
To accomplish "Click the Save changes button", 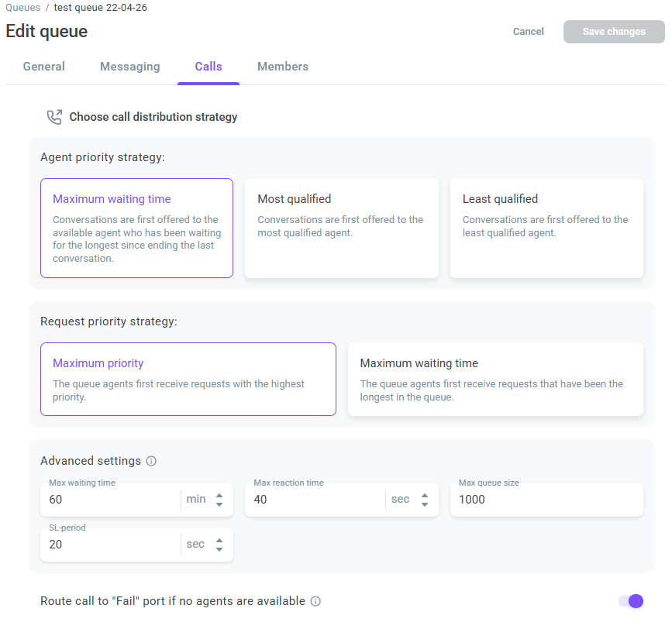I will pyautogui.click(x=614, y=32).
